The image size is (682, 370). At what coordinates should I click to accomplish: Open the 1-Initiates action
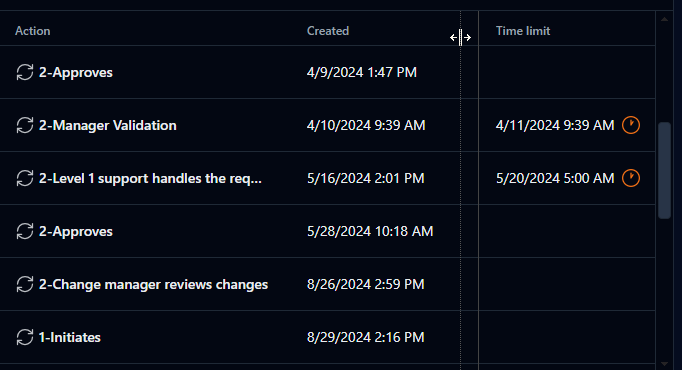click(70, 337)
